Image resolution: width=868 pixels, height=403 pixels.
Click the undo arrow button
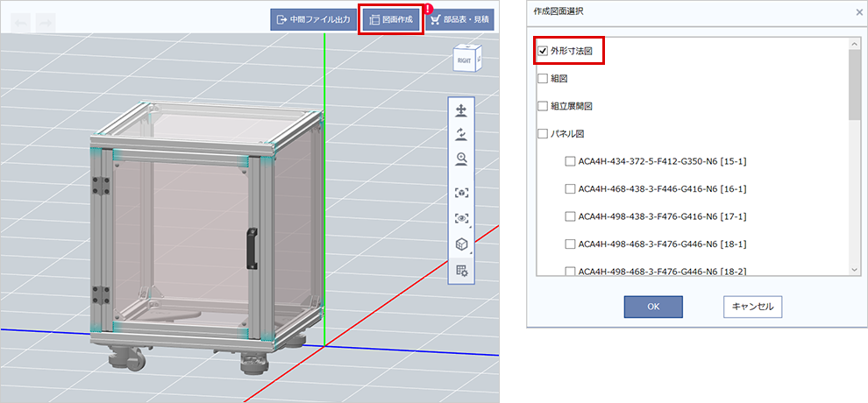click(x=20, y=21)
